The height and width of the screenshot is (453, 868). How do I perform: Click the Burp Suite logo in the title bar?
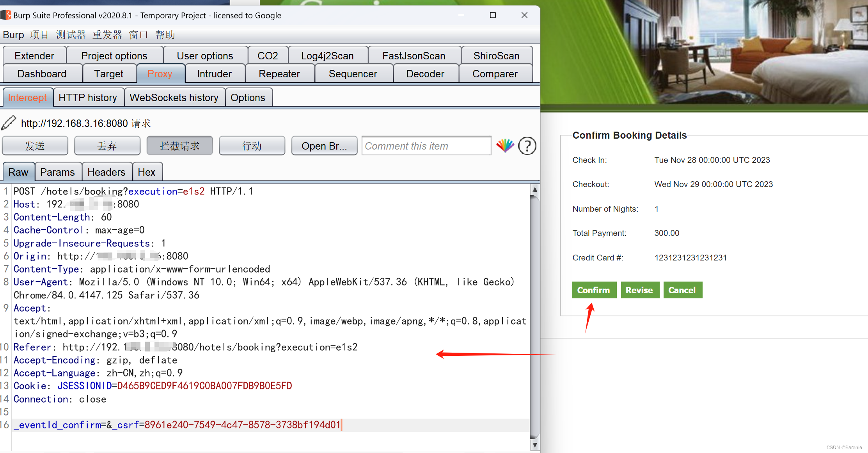coord(5,15)
